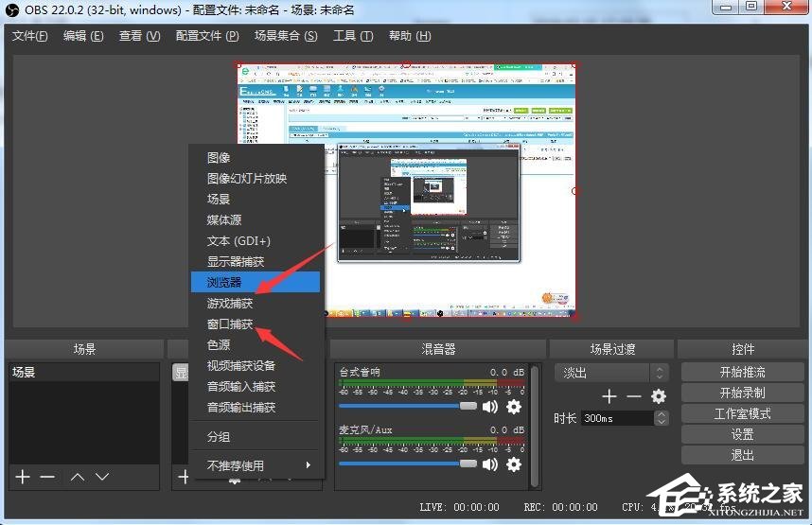The height and width of the screenshot is (525, 812).
Task: Open the 淡出 transition dropdown
Action: [x=611, y=373]
